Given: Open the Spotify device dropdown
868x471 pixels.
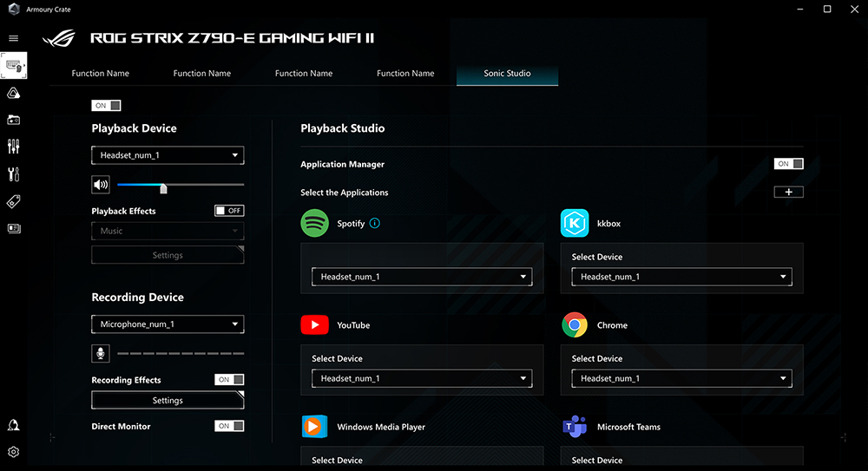Looking at the screenshot, I should click(x=422, y=277).
